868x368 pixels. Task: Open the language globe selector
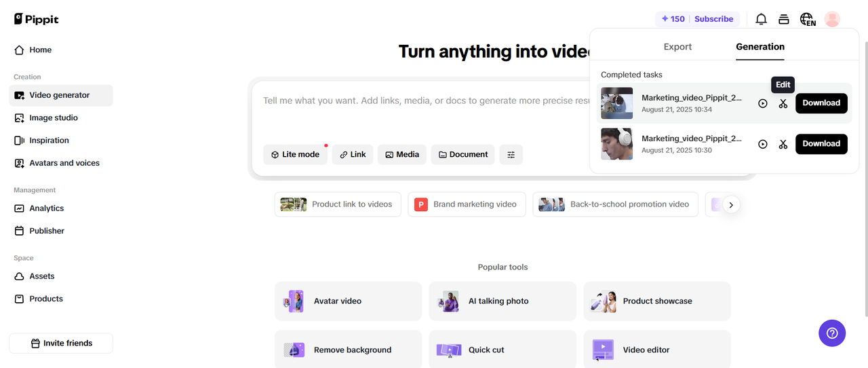click(807, 19)
